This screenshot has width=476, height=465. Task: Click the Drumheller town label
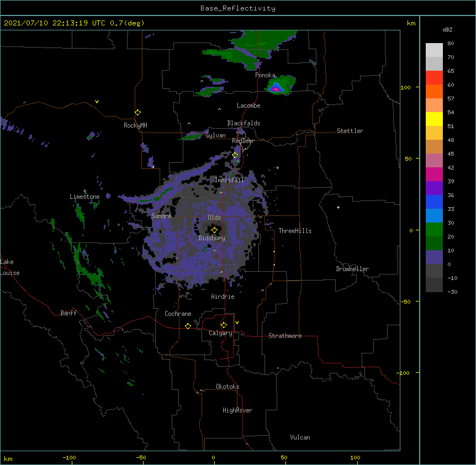click(352, 269)
